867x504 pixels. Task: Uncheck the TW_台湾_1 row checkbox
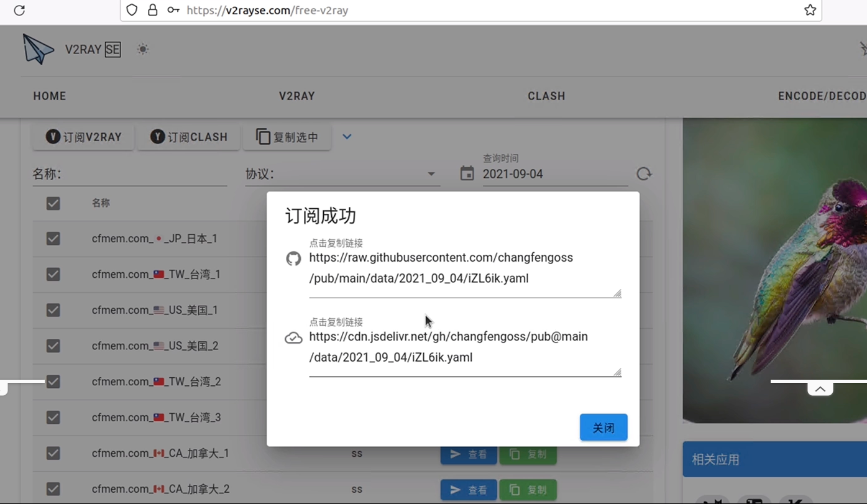pos(53,274)
